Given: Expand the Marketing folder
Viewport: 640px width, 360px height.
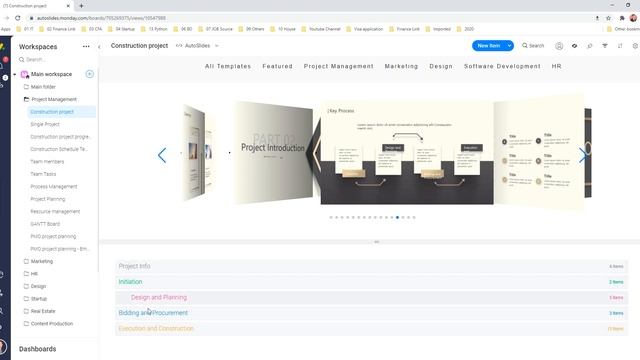Looking at the screenshot, I should pyautogui.click(x=38, y=261).
